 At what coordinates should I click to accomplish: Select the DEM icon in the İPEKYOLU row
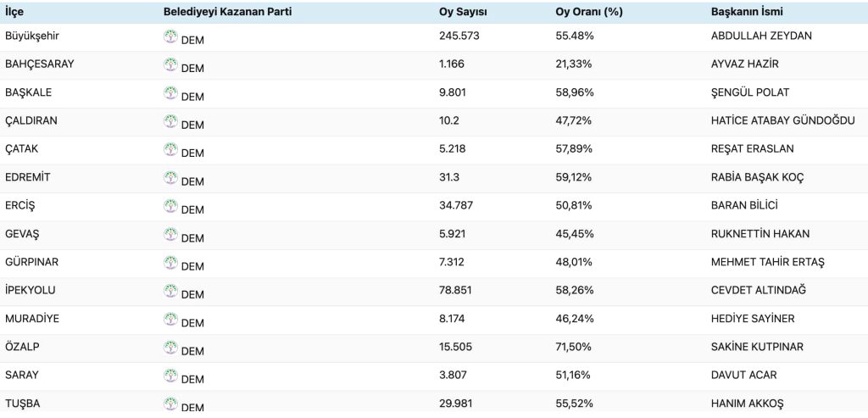click(170, 291)
